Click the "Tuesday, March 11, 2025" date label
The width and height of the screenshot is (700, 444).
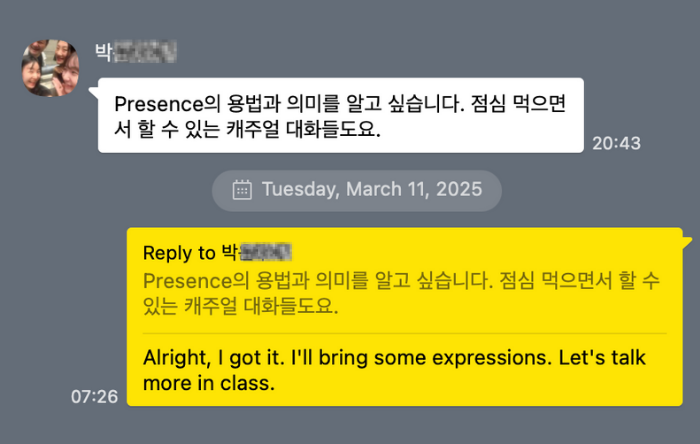click(371, 189)
